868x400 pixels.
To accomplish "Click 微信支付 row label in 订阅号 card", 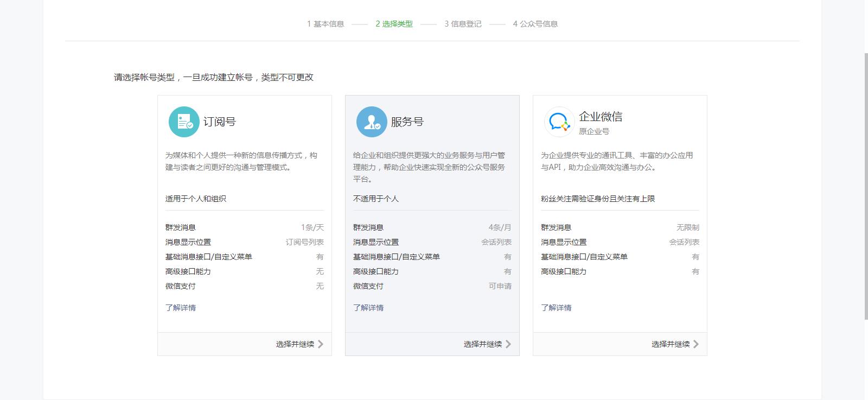I will click(181, 286).
